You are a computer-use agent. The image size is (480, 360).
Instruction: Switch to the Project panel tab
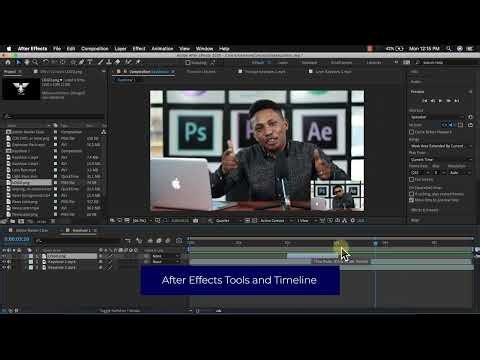tap(10, 72)
